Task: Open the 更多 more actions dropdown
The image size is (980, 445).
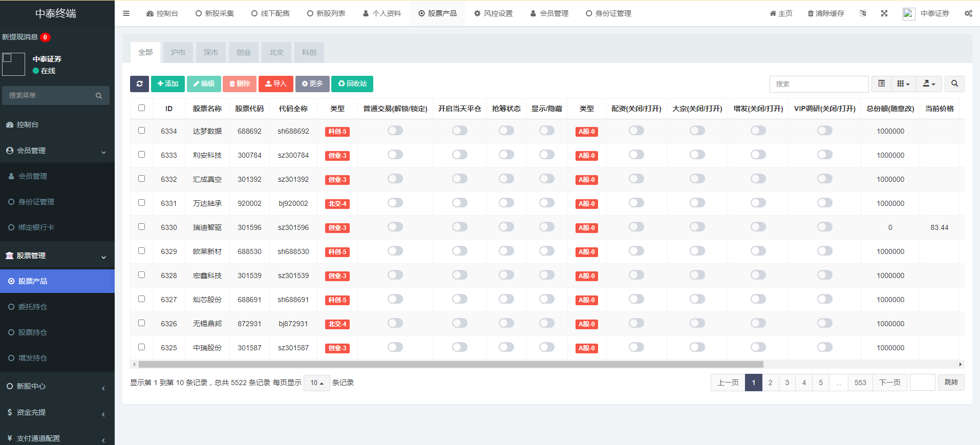Action: point(312,84)
